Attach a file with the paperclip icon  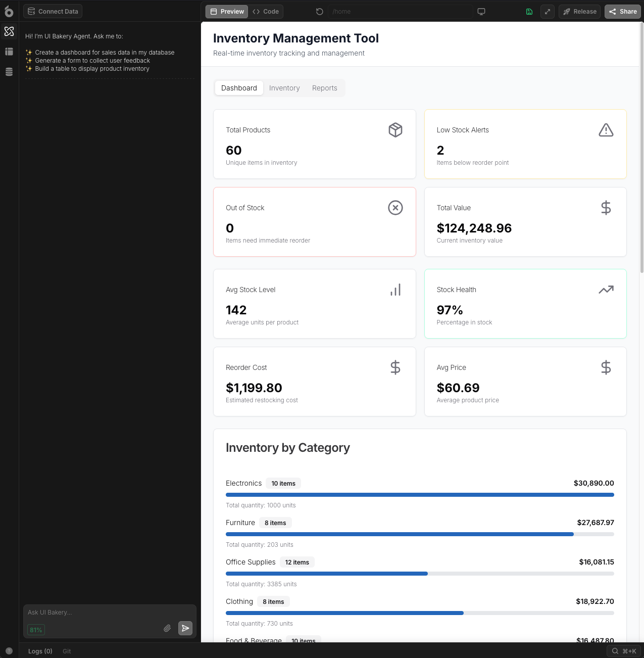167,628
